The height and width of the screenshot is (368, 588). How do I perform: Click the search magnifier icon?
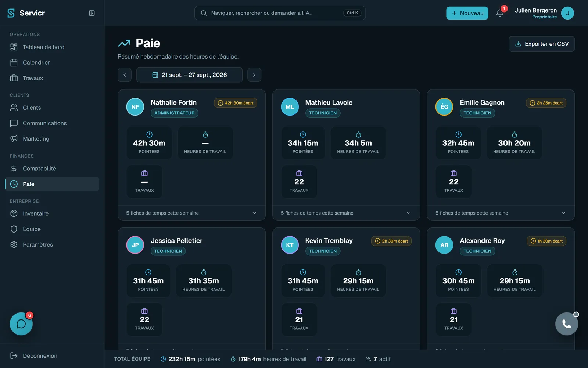[x=204, y=13]
